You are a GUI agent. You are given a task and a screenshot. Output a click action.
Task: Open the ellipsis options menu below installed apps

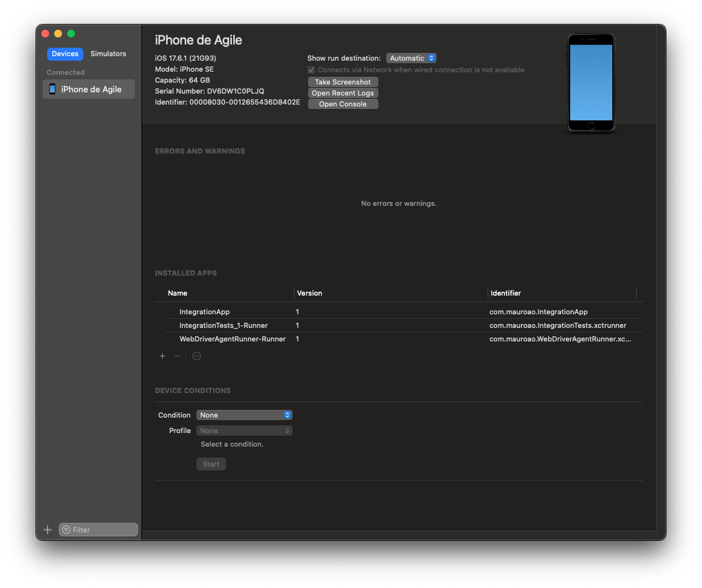[196, 356]
